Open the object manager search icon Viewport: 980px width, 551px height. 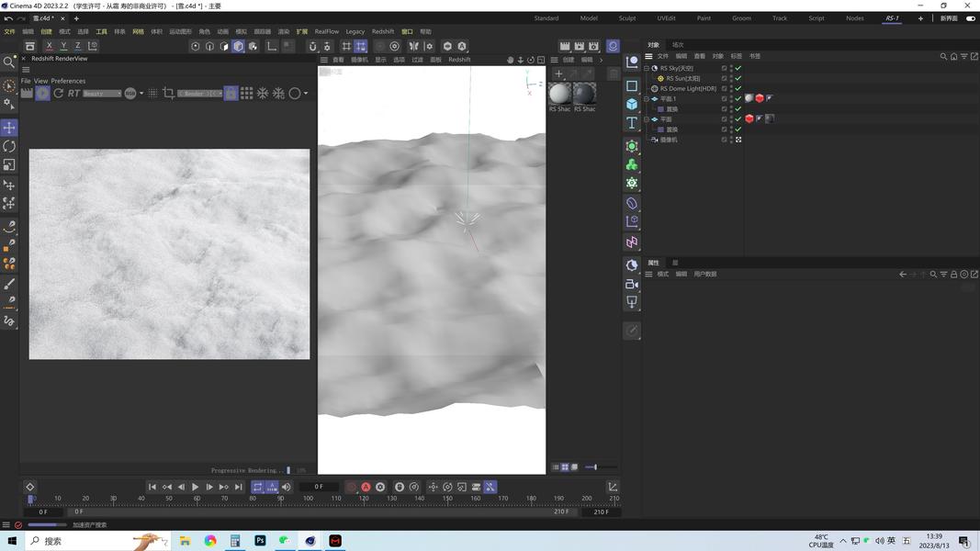pos(943,56)
